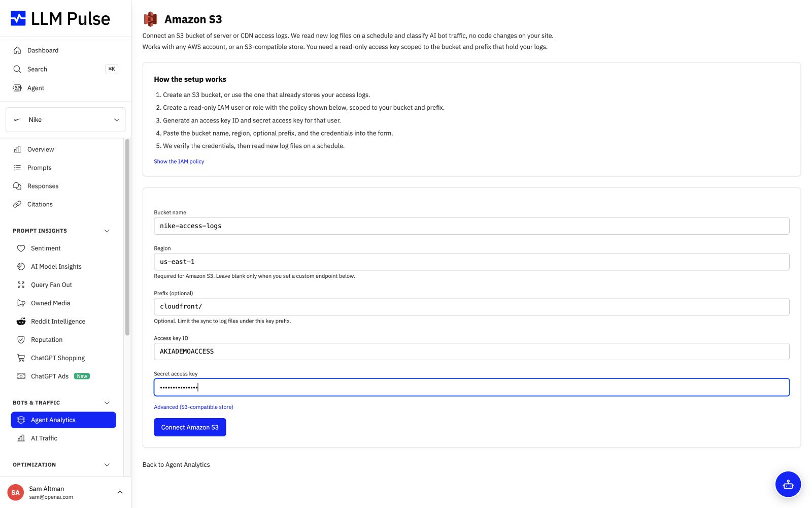Open the Agent robot icon
812x508 pixels.
pos(17,88)
